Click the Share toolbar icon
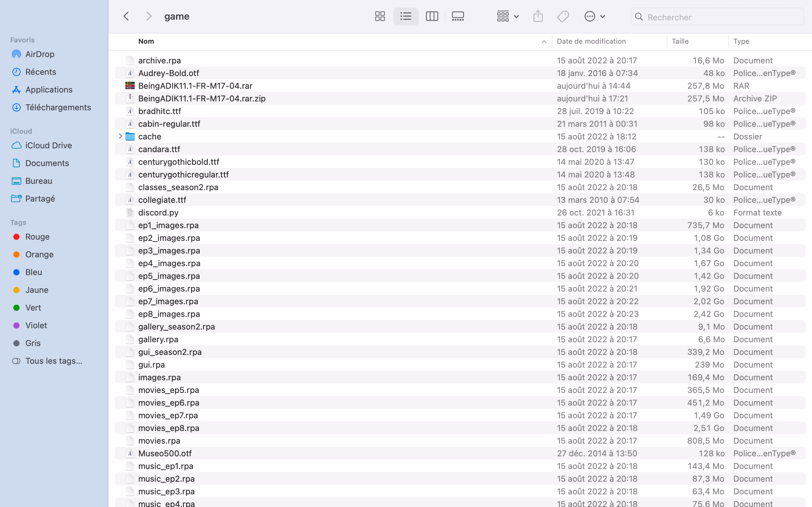The width and height of the screenshot is (812, 507). click(538, 16)
